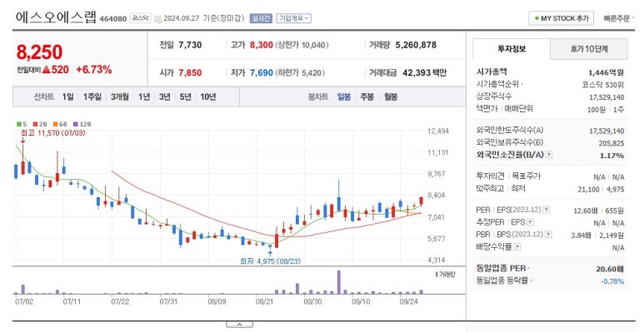Click the red 20-day moving average legend
The image size is (644, 332).
click(x=40, y=124)
